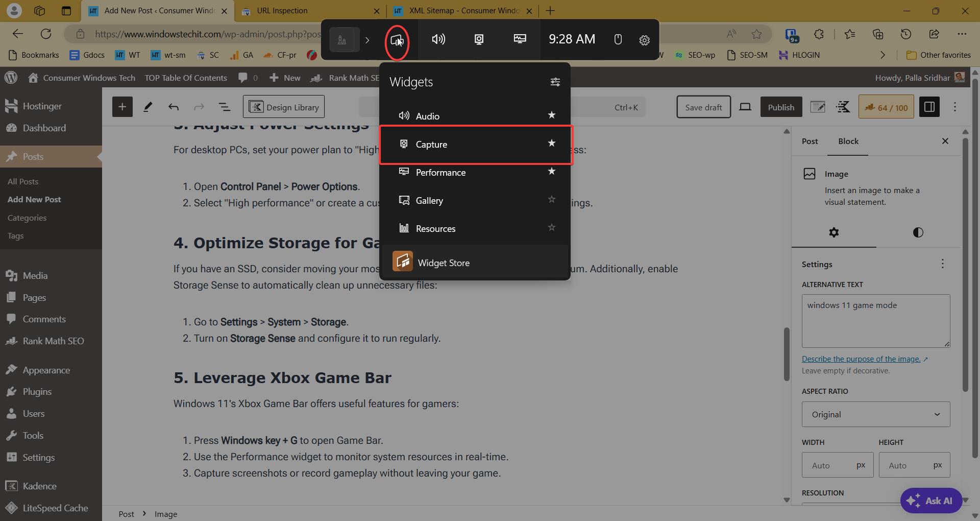Screen dimensions: 980x521
Task: Open Game Bar settings gear
Action: coord(644,40)
